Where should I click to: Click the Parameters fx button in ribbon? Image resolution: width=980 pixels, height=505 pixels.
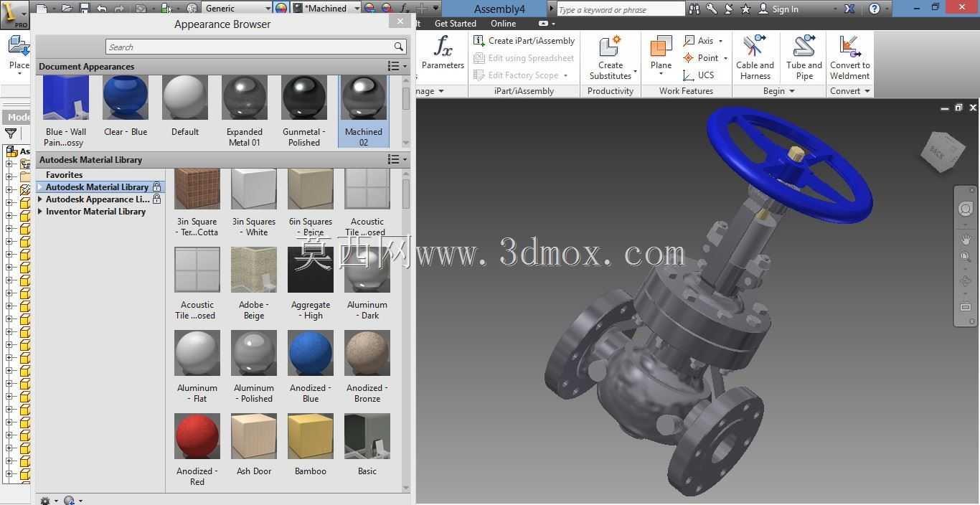pyautogui.click(x=443, y=54)
